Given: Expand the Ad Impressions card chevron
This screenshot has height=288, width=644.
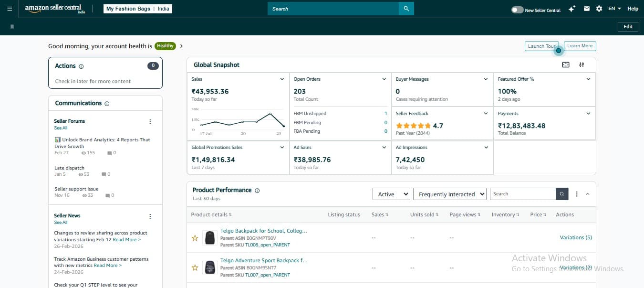Looking at the screenshot, I should (486, 148).
